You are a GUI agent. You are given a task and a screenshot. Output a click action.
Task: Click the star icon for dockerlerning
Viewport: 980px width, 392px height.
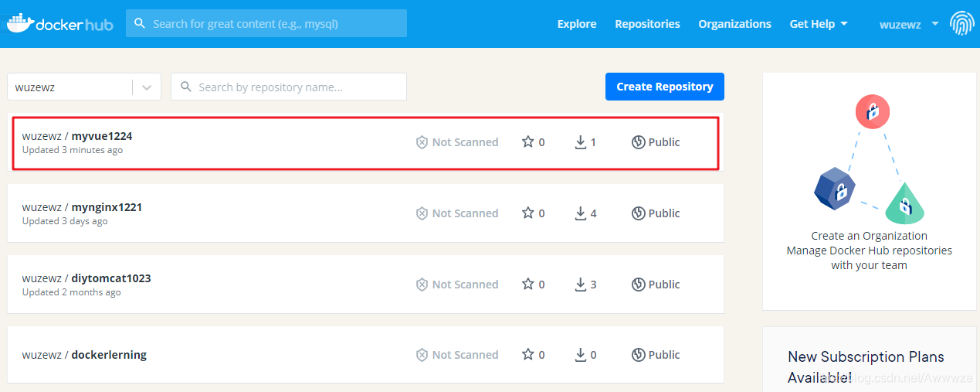pos(528,354)
